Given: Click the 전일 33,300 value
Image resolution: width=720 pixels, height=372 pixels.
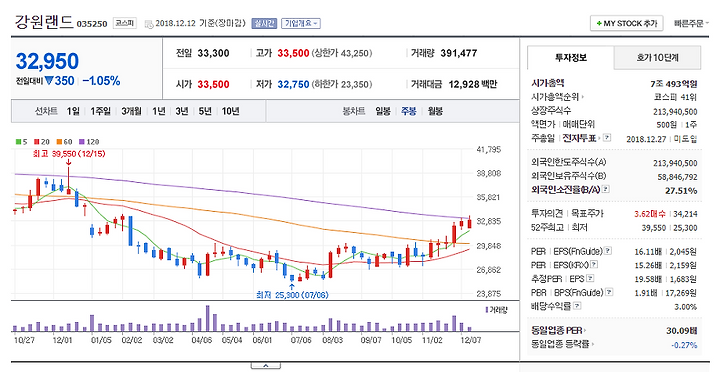Looking at the screenshot, I should 213,53.
